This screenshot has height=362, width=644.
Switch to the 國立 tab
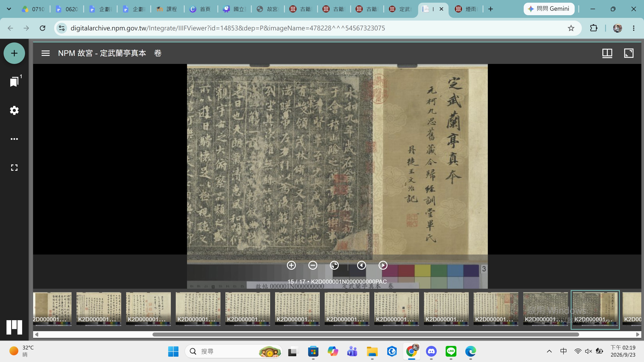[235, 9]
